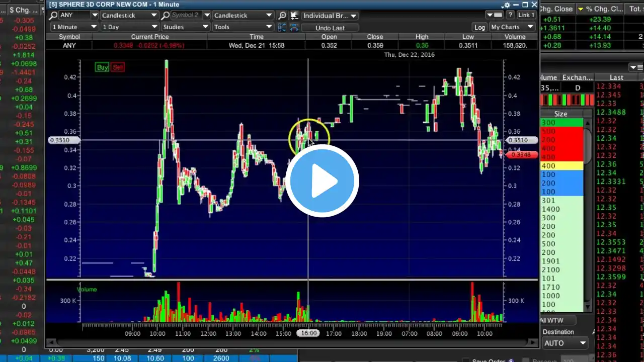
Task: Click the zoom-in magnifier icon in chart toolbar
Action: [282, 16]
